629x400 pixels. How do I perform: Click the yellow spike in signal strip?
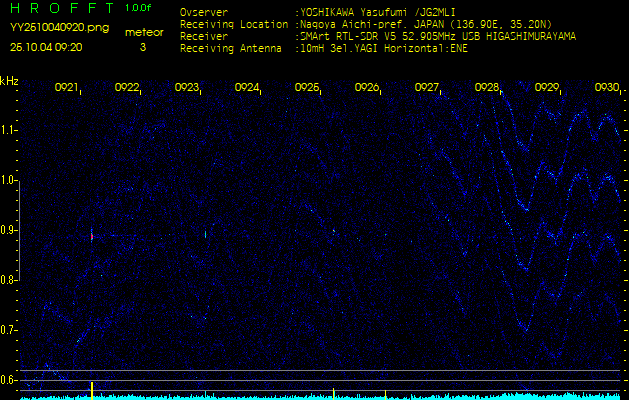(x=92, y=389)
